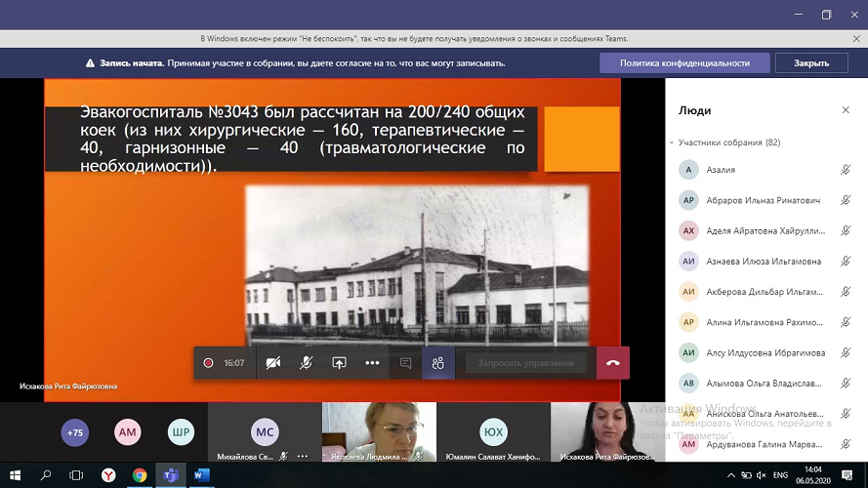Click Запросить управление button
This screenshot has width=868, height=488.
526,363
